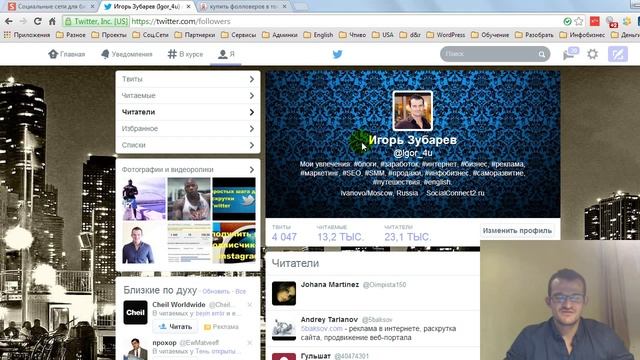The image size is (640, 360).
Task: Open the bodybuilder photo thumbnail
Action: pos(189,199)
